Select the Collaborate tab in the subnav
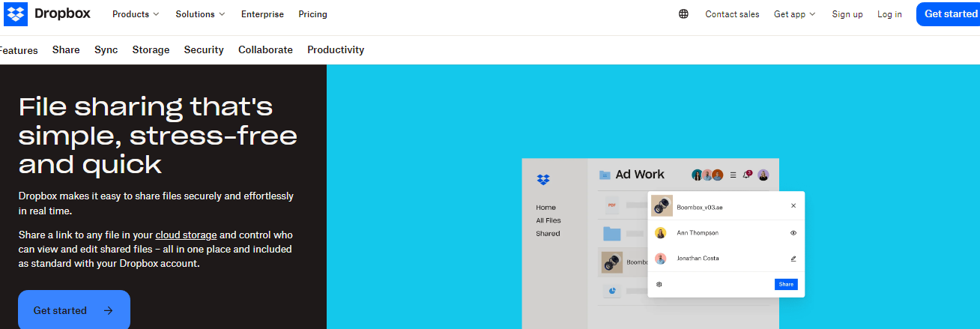980x329 pixels. coord(265,49)
